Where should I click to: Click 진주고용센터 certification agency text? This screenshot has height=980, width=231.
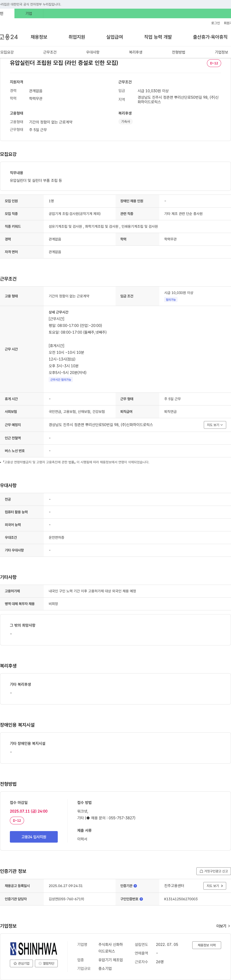click(x=174, y=886)
